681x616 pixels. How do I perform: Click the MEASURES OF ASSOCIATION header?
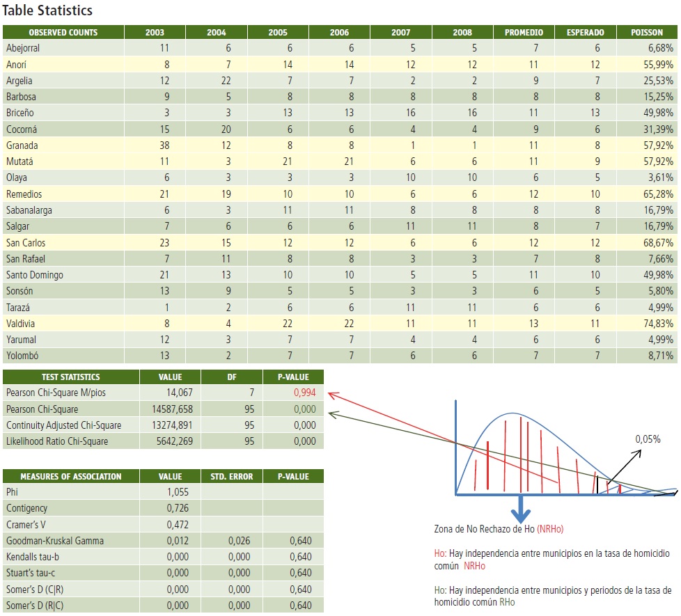(x=70, y=477)
